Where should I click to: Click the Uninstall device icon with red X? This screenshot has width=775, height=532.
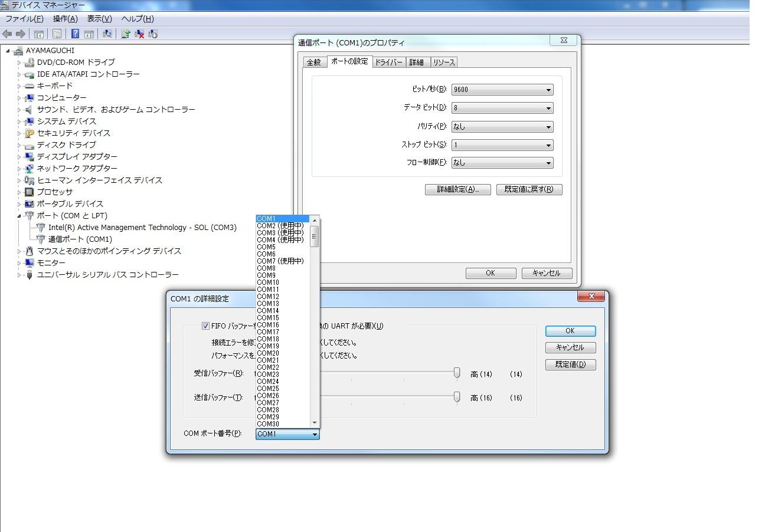(140, 34)
